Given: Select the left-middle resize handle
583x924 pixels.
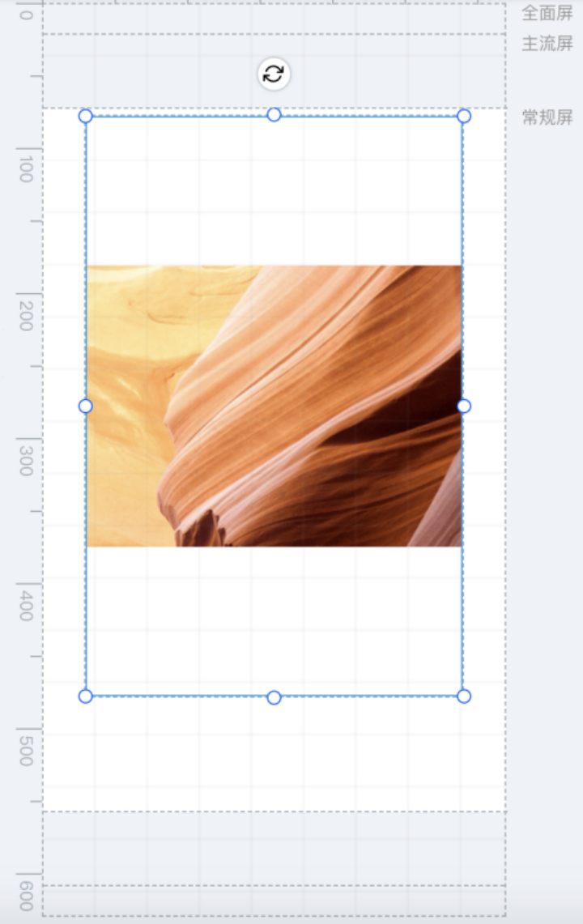Looking at the screenshot, I should [86, 406].
